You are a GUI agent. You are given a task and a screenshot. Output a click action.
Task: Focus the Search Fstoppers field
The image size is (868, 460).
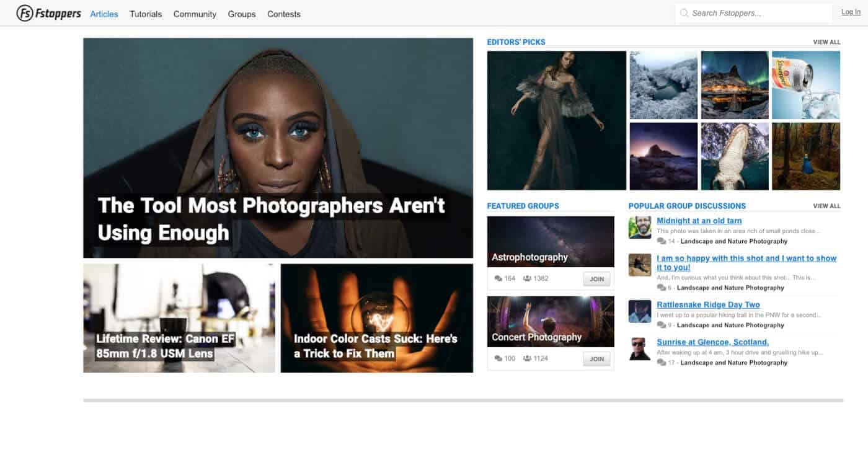tap(754, 13)
